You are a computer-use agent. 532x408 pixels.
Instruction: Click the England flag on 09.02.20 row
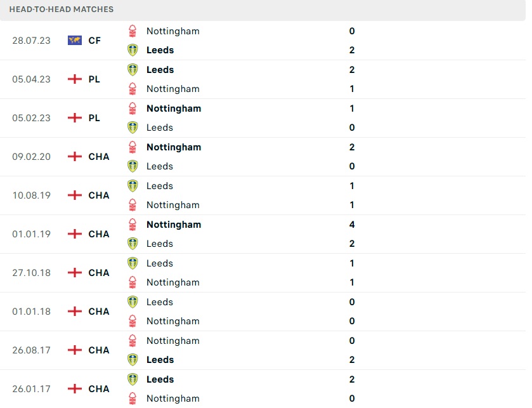pos(75,157)
